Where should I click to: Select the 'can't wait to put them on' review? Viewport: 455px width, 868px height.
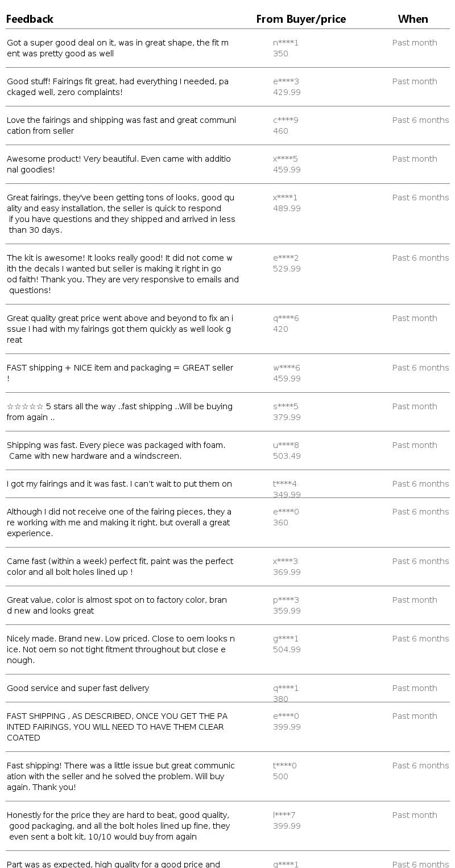119,484
